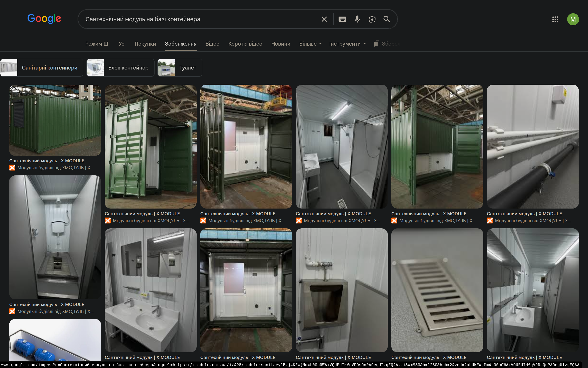Open the Короткі відео tab
Screen dimensions: 588x368
tap(245, 44)
